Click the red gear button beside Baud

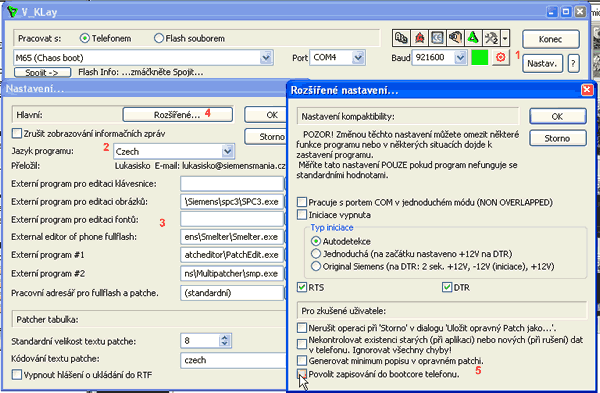click(x=501, y=58)
